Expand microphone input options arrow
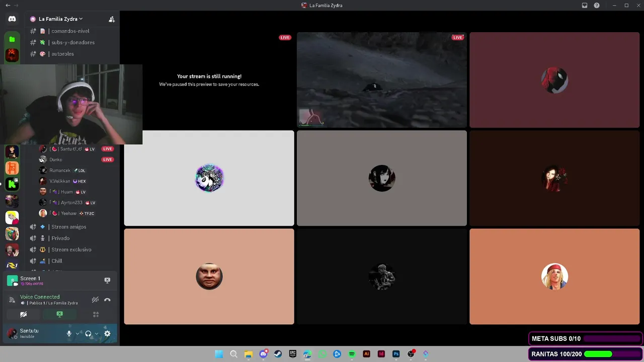The width and height of the screenshot is (644, 362). pos(77,333)
